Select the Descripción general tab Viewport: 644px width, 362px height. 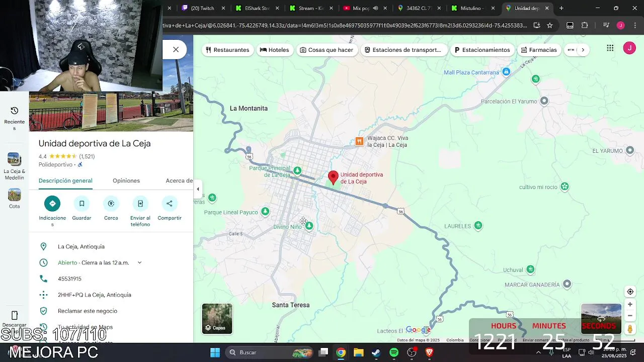click(65, 180)
